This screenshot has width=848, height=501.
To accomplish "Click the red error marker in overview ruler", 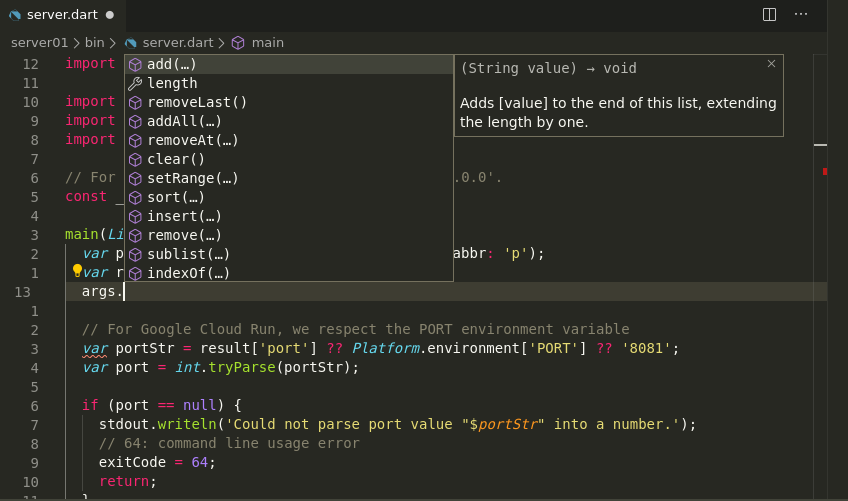I will [825, 172].
